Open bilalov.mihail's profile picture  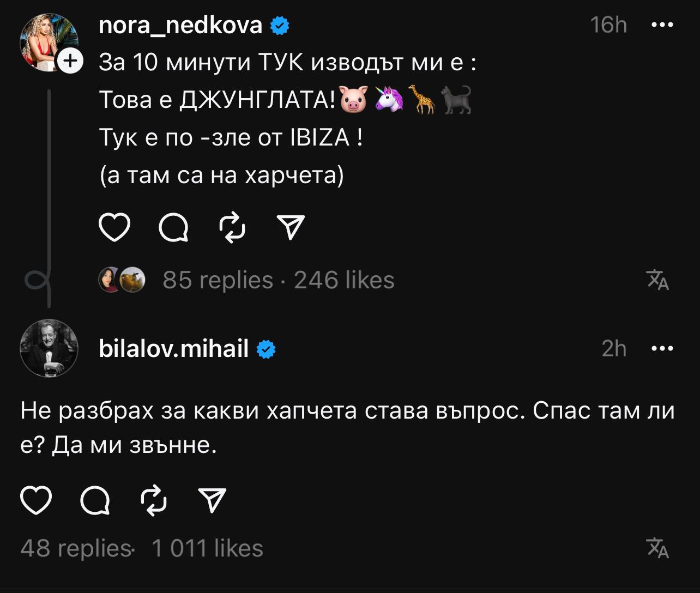(49, 348)
